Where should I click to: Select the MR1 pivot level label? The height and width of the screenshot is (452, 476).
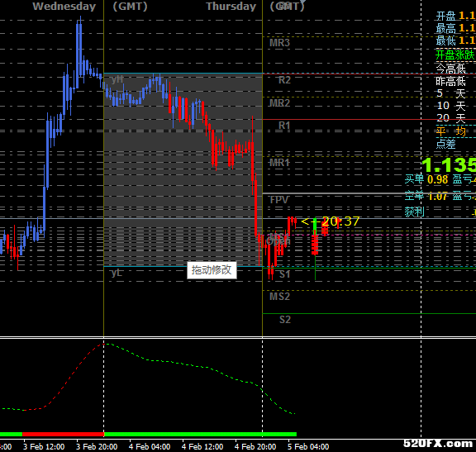pyautogui.click(x=279, y=163)
